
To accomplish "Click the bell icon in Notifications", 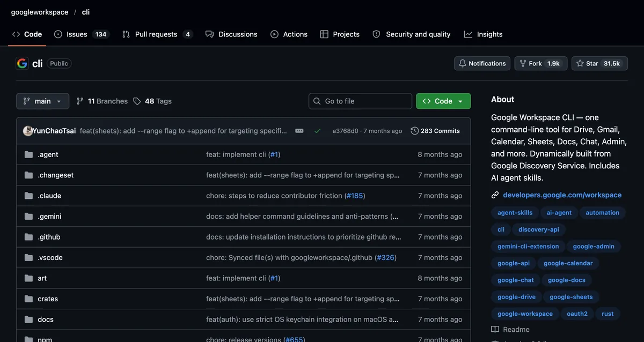I will pyautogui.click(x=463, y=63).
